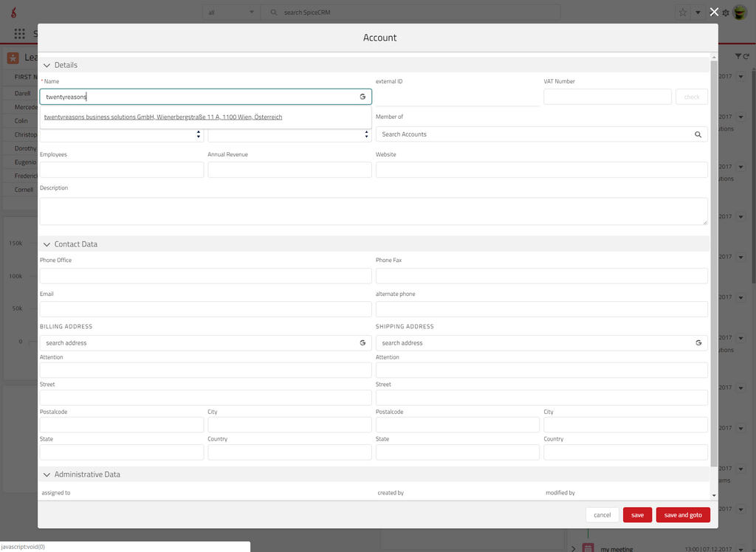Collapse the Contact Data section

click(x=47, y=244)
